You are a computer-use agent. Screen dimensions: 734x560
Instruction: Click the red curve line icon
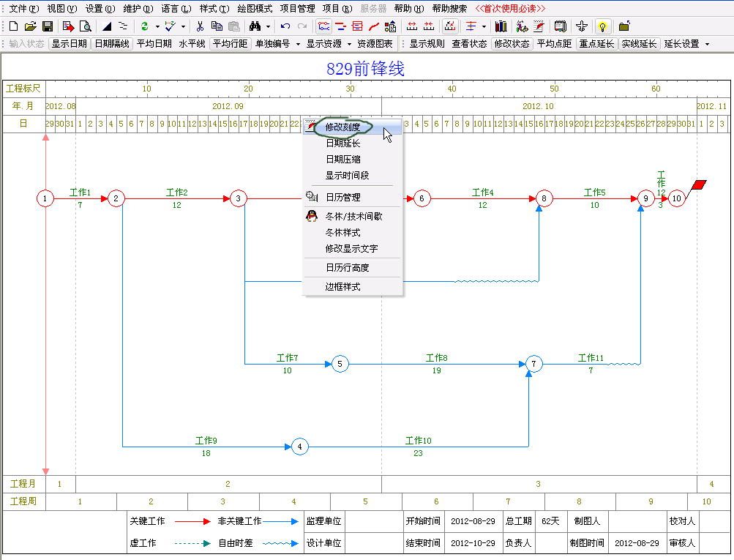(x=373, y=26)
